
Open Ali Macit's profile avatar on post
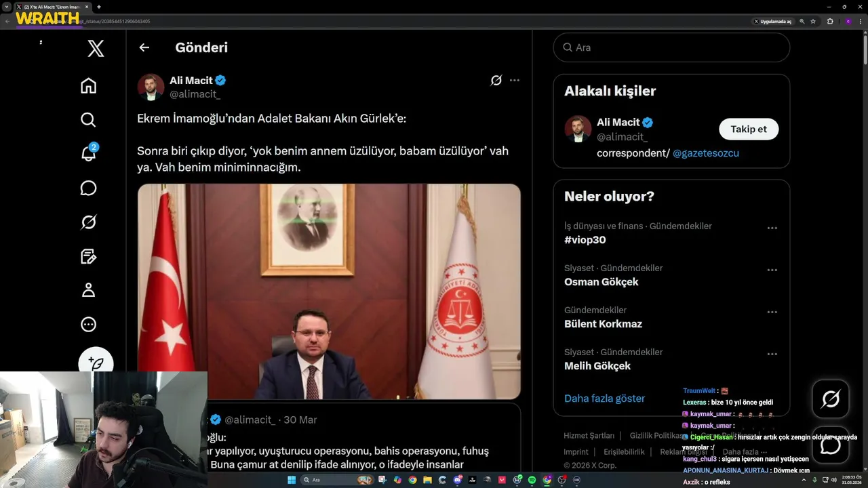151,87
